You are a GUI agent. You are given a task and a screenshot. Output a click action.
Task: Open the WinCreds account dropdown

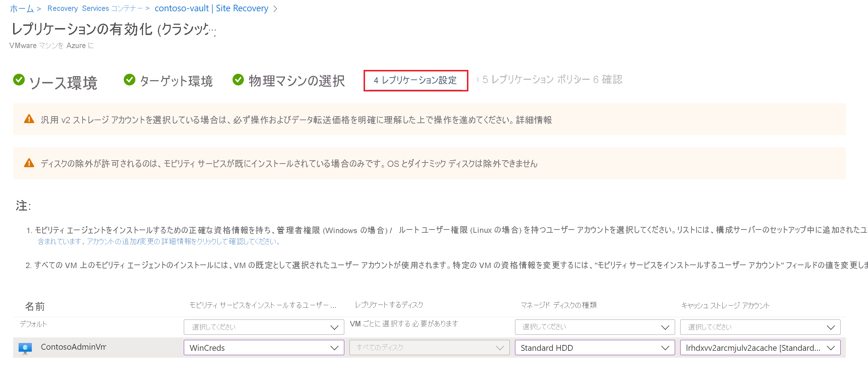click(264, 348)
